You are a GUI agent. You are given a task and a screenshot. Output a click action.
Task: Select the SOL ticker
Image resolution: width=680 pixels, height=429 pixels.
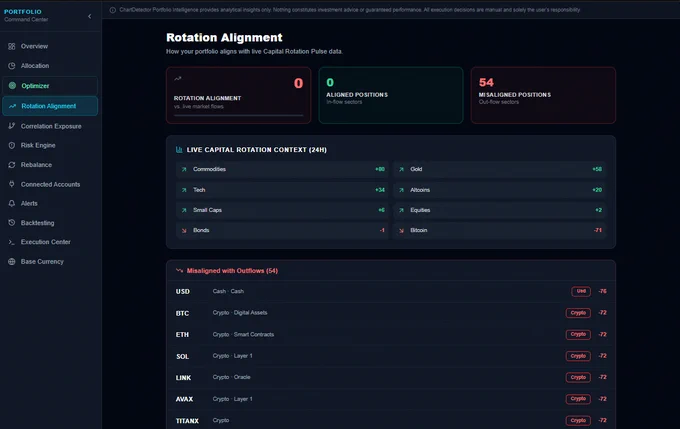pyautogui.click(x=182, y=357)
